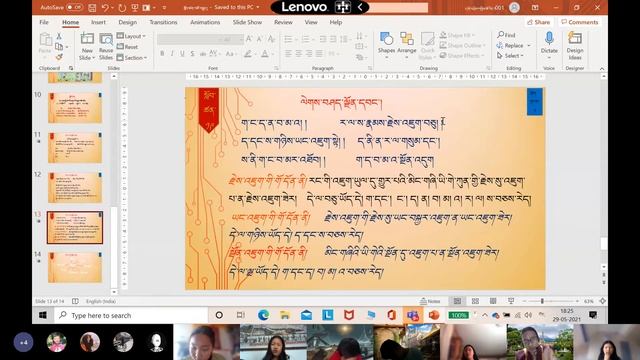This screenshot has height=360, width=640.
Task: Toggle Align Left paragraph button
Action: 288,53
